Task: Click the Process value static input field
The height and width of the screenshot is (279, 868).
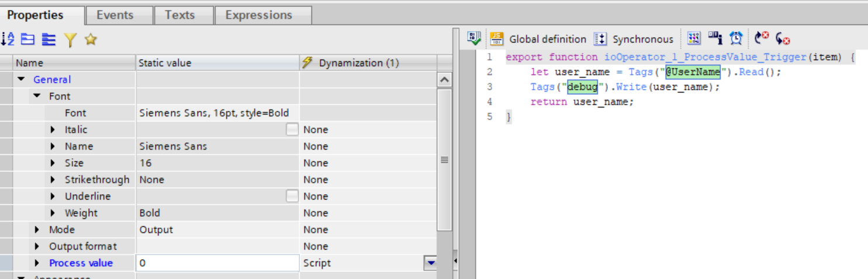Action: (217, 263)
